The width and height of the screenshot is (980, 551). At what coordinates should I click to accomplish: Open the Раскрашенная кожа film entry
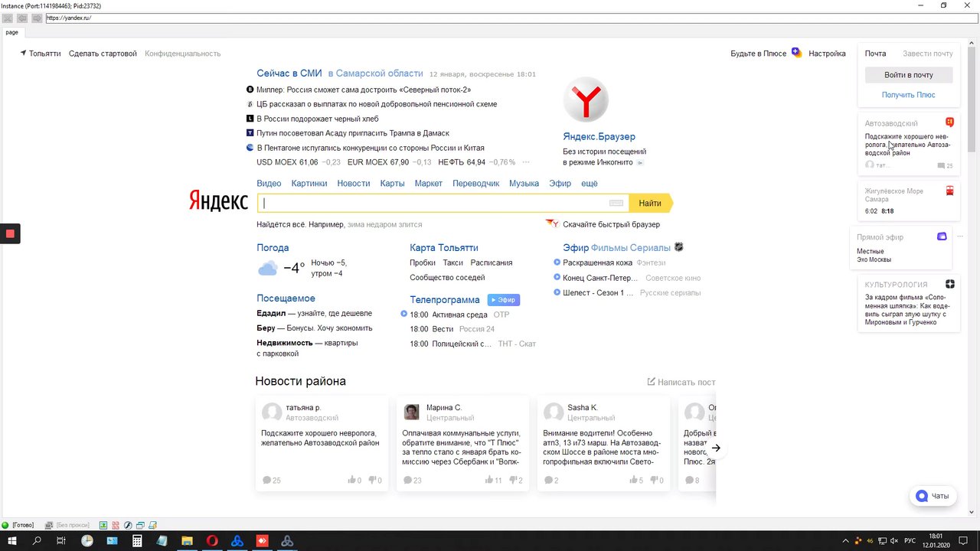coord(597,262)
